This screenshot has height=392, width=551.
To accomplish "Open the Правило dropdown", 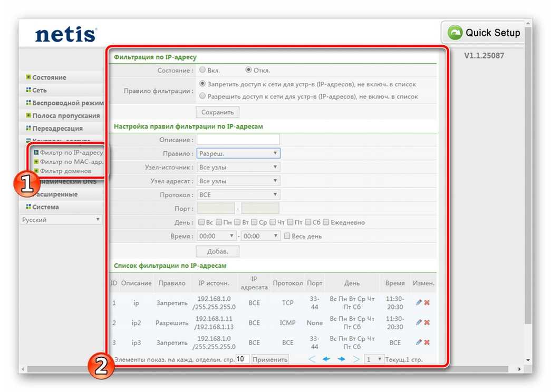I will tap(238, 153).
